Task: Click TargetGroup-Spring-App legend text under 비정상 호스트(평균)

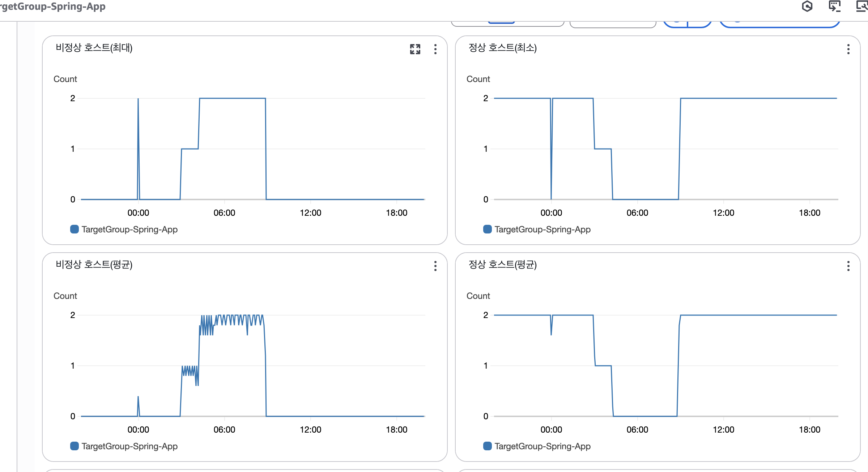Action: pyautogui.click(x=129, y=446)
